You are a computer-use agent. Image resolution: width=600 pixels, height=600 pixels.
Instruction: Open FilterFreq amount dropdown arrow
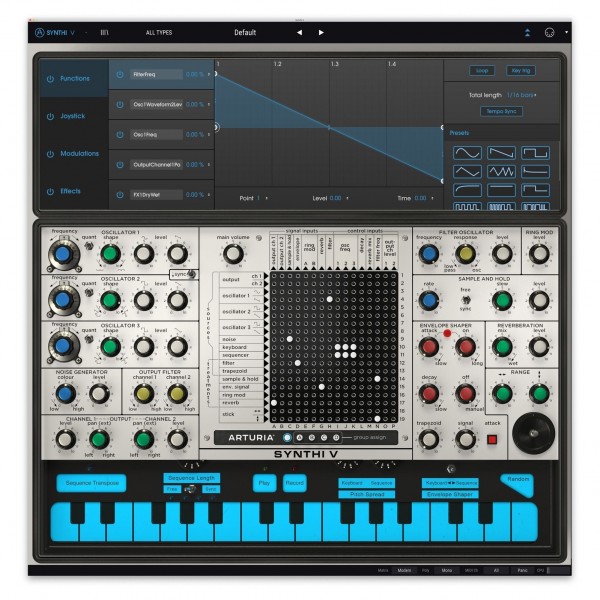pos(209,74)
